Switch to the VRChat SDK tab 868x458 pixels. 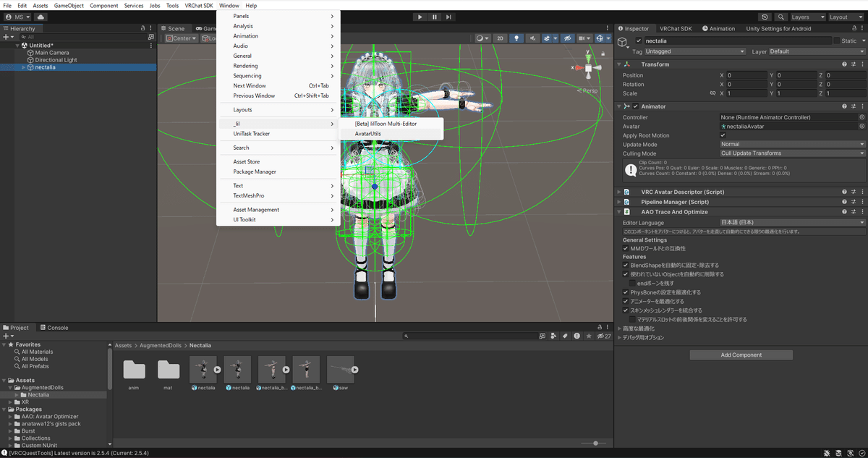676,29
